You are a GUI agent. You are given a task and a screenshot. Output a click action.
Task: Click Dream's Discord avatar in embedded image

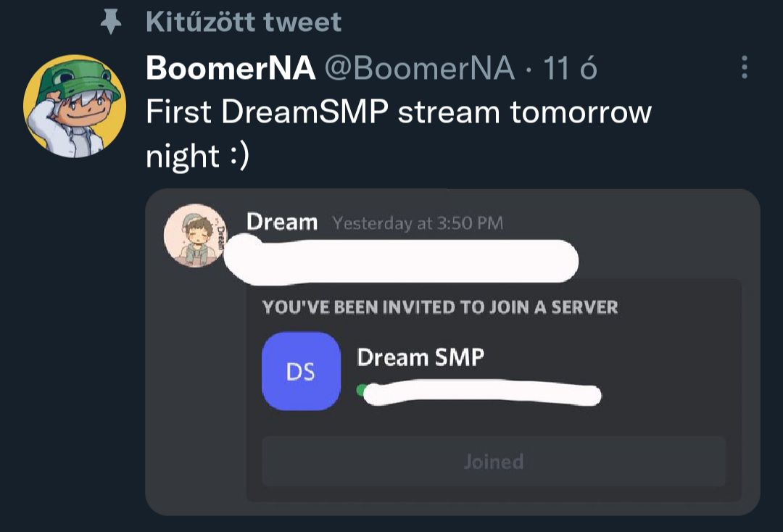(x=195, y=235)
